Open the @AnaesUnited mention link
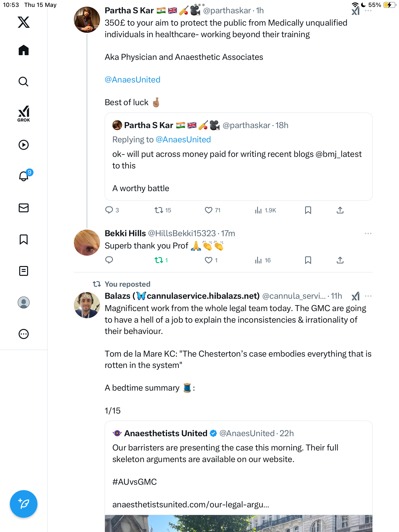Viewport: 399px width, 532px height. point(133,80)
